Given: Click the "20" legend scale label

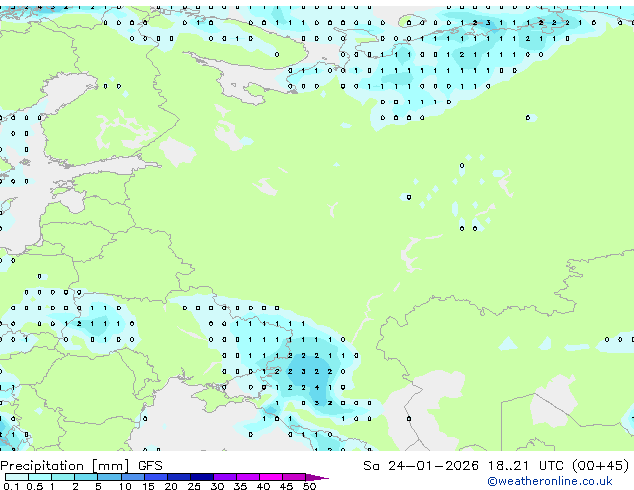Looking at the screenshot, I should pos(171,486).
